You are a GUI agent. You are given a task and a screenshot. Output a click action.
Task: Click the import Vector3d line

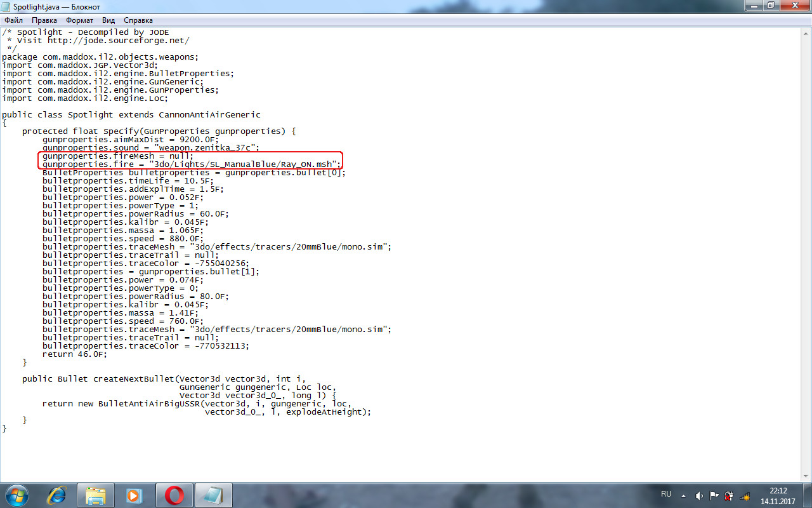[80, 65]
